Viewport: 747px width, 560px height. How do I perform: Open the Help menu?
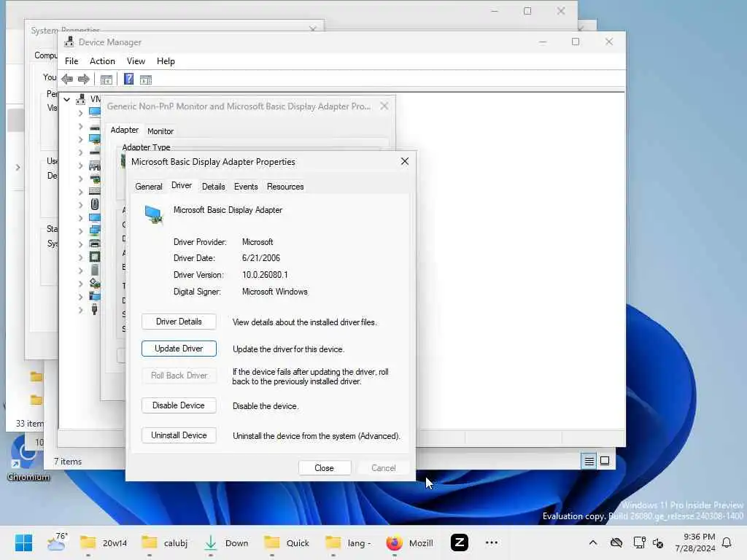coord(166,61)
